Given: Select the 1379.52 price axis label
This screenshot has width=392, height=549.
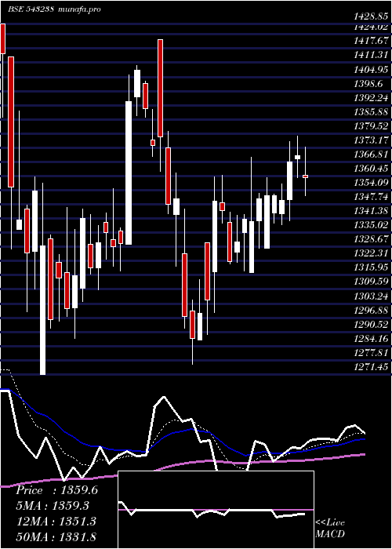Looking at the screenshot, I should click(371, 126).
